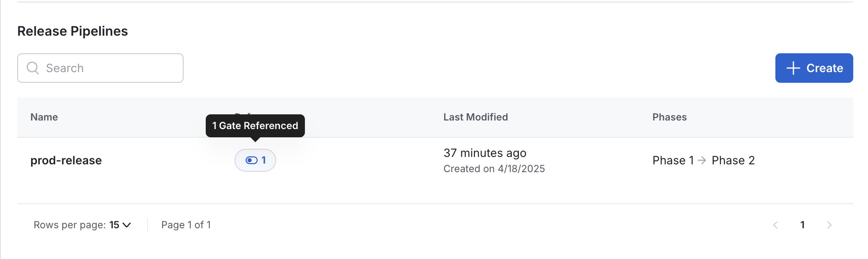Open the gate reference count number 1

point(264,160)
